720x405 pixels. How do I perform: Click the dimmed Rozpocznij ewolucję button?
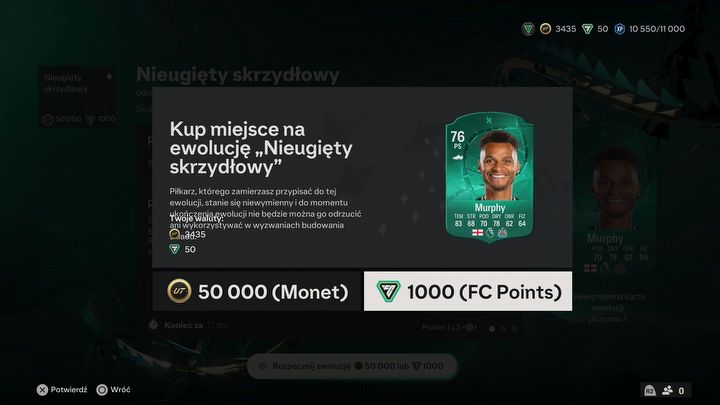coord(352,366)
